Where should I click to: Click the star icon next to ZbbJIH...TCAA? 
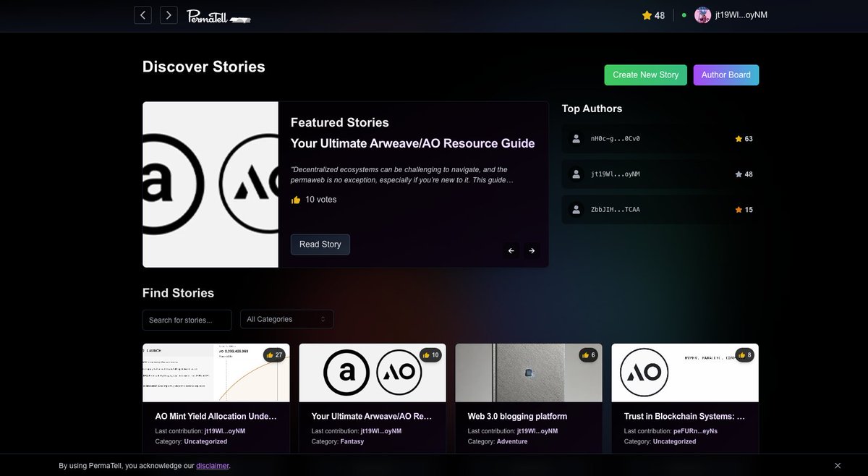pyautogui.click(x=738, y=210)
